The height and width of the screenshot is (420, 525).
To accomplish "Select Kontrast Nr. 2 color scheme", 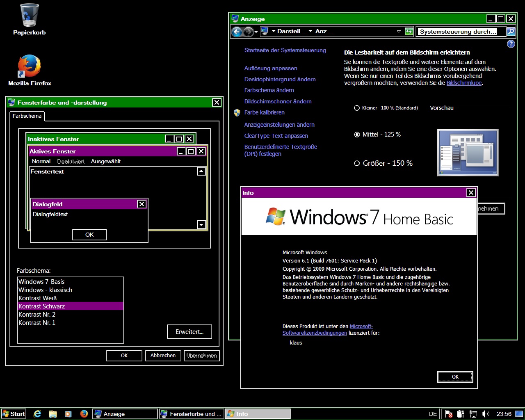I will click(x=71, y=315).
